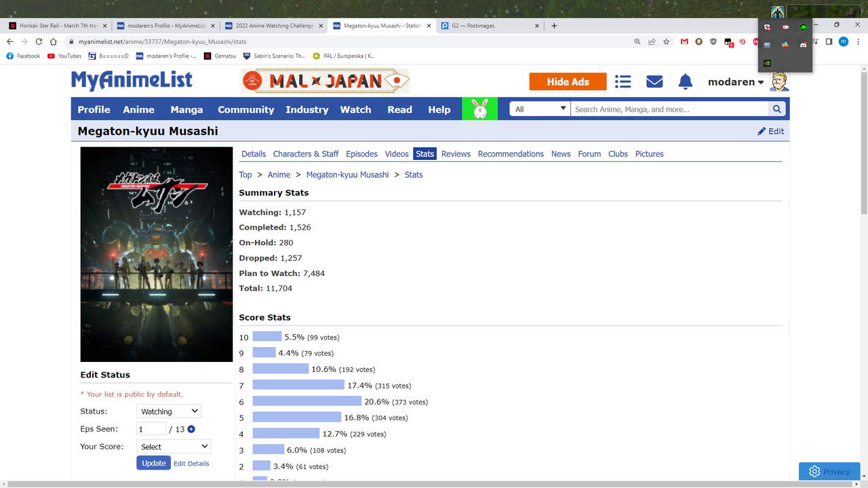The height and width of the screenshot is (488, 868).
Task: Open the Watch navigation menu
Action: point(355,109)
